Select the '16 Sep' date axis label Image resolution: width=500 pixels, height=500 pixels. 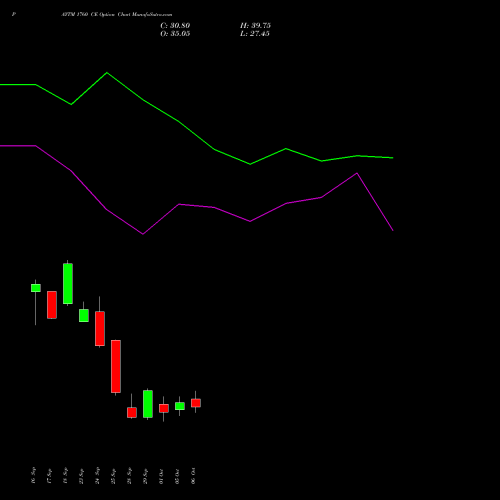(x=33, y=475)
